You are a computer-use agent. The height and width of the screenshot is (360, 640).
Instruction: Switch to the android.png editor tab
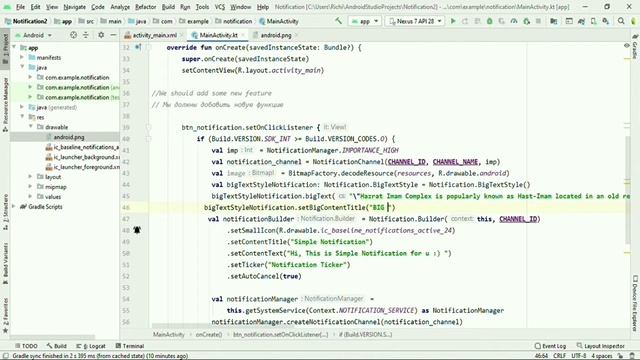pos(276,35)
